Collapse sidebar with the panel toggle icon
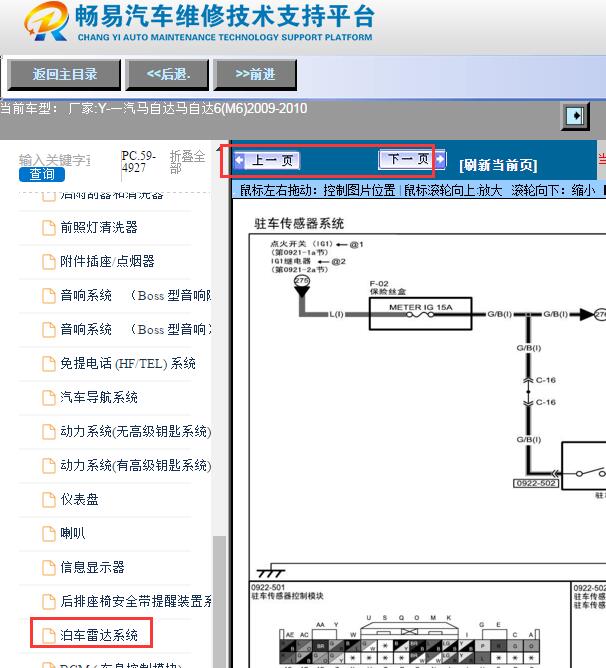 click(575, 116)
